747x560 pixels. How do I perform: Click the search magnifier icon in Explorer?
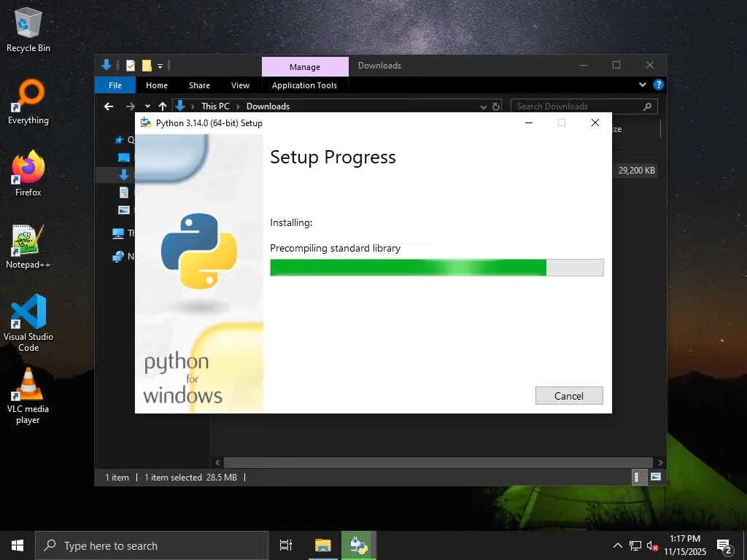pos(648,106)
